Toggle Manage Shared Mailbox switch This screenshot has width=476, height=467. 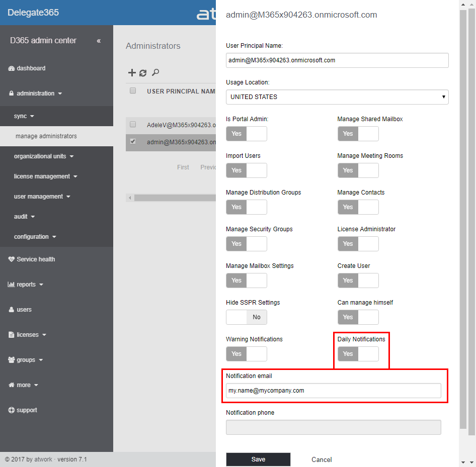(358, 134)
